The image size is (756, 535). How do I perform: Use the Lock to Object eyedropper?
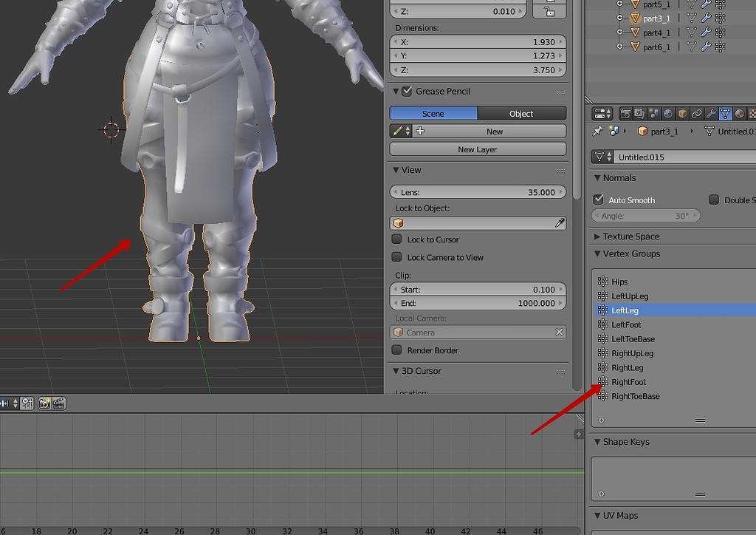(x=560, y=223)
